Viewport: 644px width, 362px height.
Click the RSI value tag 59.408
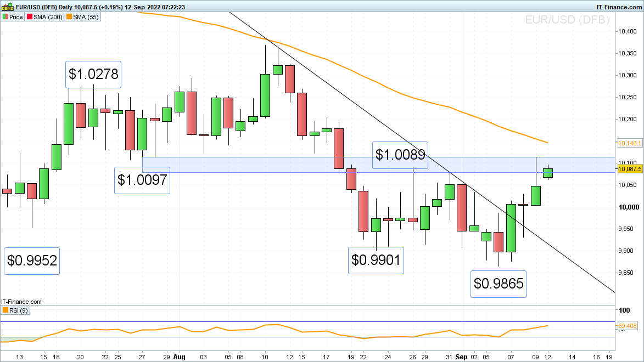point(628,326)
